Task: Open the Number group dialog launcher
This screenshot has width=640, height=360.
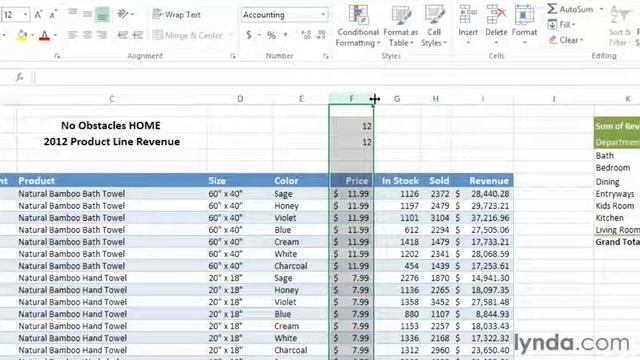Action: (326, 56)
